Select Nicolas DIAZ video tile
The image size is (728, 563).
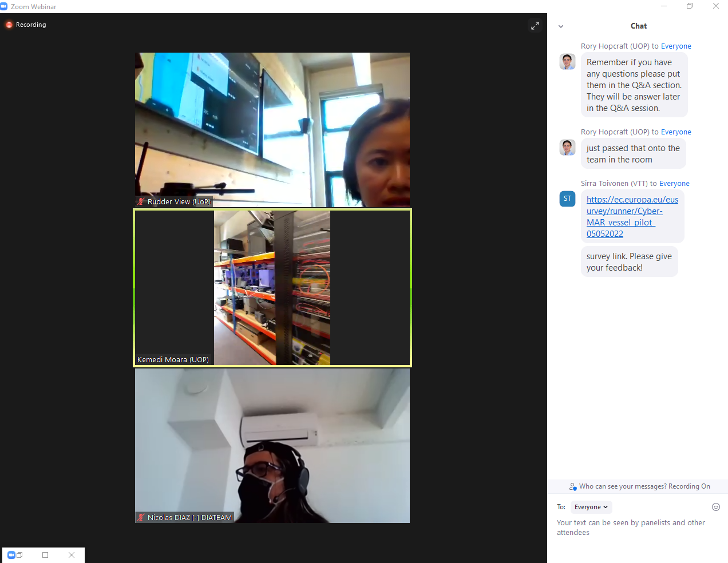(272, 445)
